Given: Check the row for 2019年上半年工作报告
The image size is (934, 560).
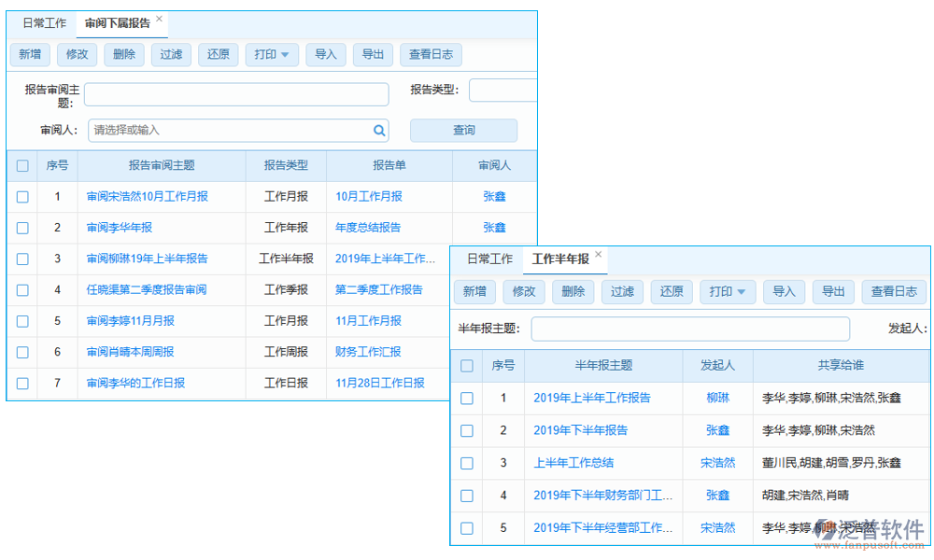Looking at the screenshot, I should click(x=467, y=398).
